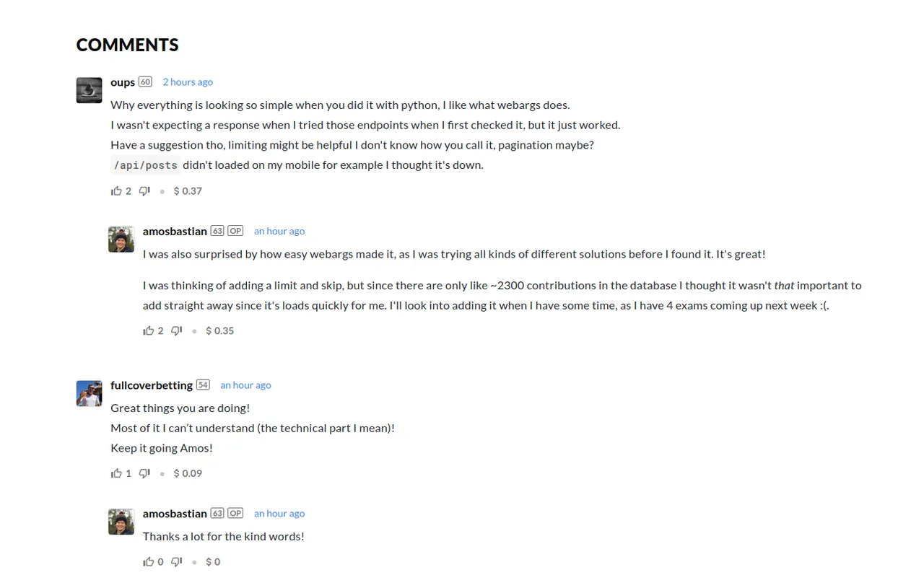Click fullcoverbetting's 'an hour ago' timestamp

245,385
